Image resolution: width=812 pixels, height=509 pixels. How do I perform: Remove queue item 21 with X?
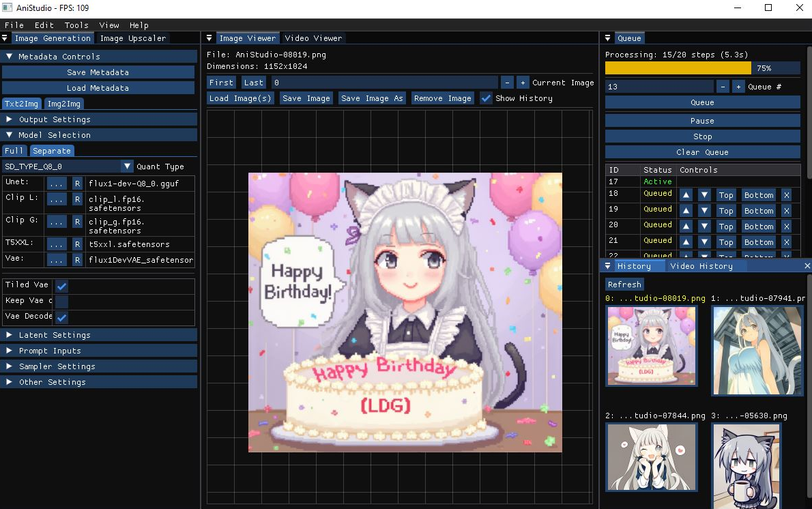pos(787,242)
